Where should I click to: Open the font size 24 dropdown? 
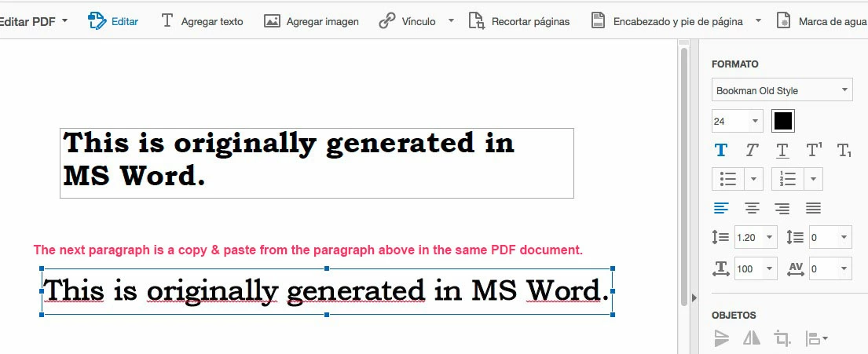pyautogui.click(x=738, y=121)
